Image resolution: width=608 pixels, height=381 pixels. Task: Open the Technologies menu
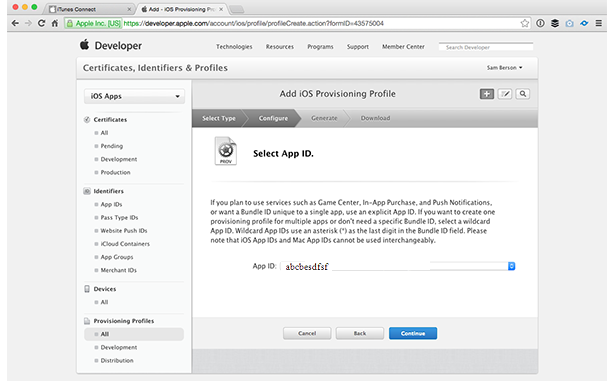point(234,47)
